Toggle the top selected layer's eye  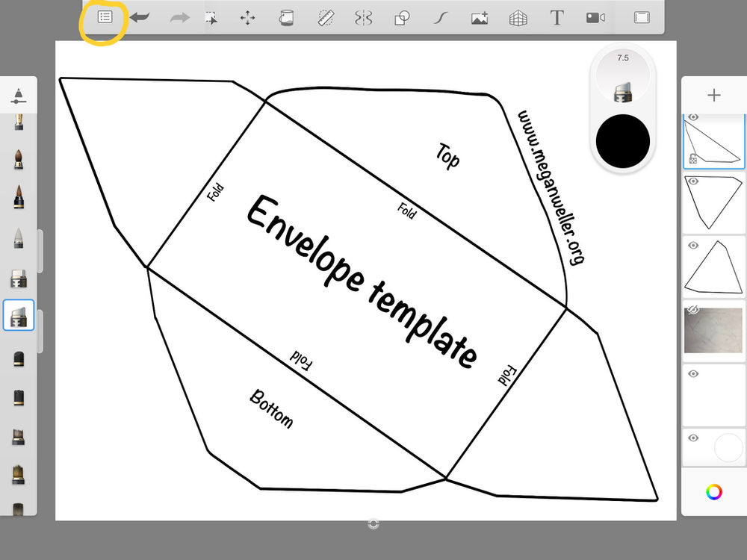(x=694, y=117)
